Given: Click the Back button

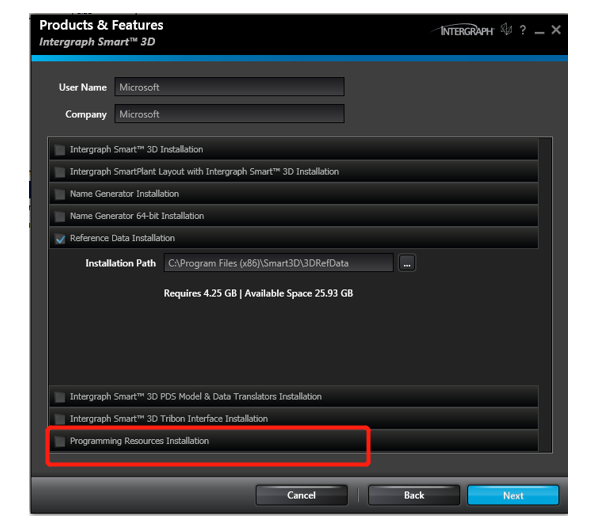Looking at the screenshot, I should click(414, 495).
